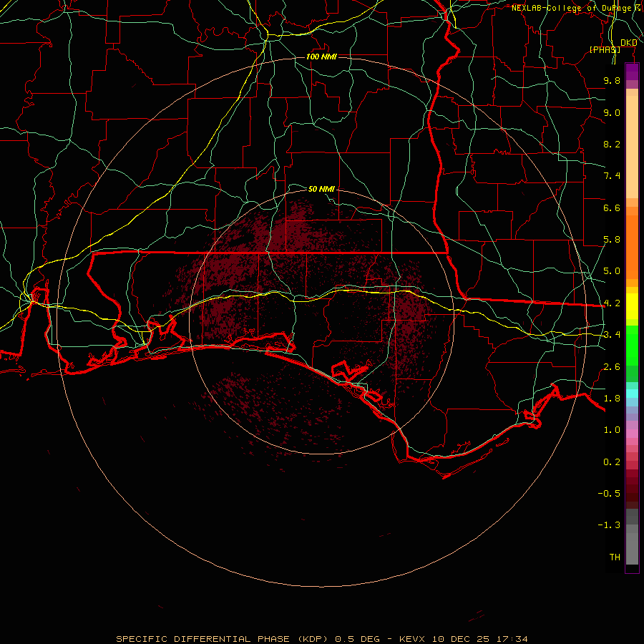Click the "50 NMI" range ring label
Screen dimensions: 644x644
321,189
